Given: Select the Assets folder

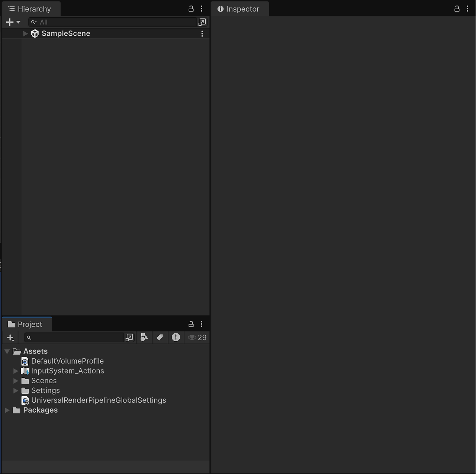Looking at the screenshot, I should coord(106,351).
